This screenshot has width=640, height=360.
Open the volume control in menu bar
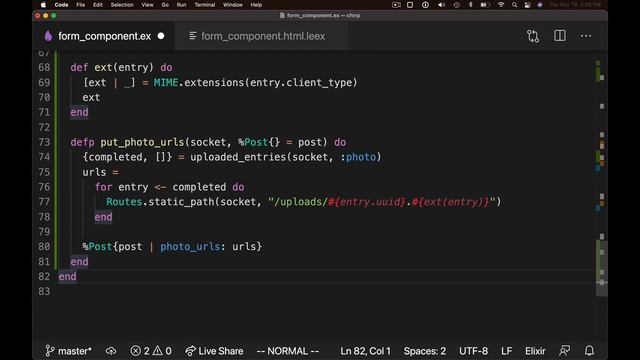pos(441,5)
